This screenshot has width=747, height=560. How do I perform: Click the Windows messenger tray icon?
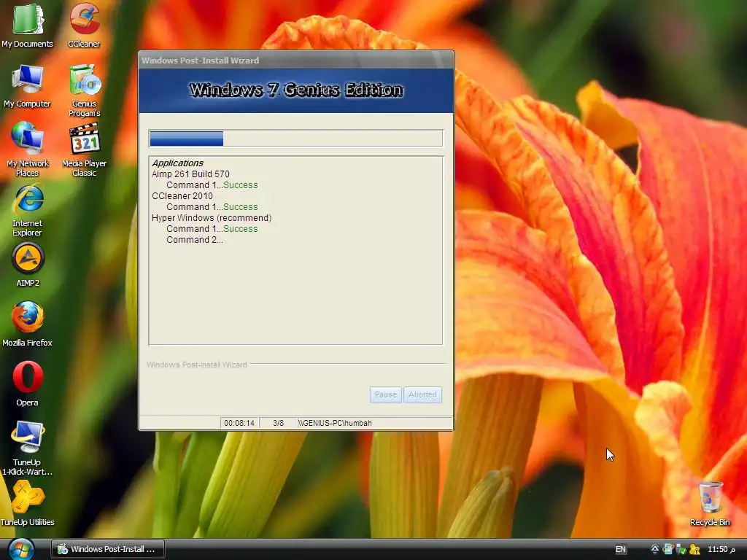point(668,549)
